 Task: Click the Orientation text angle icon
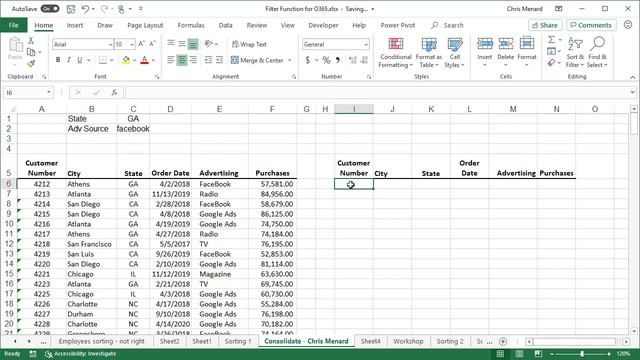209,44
